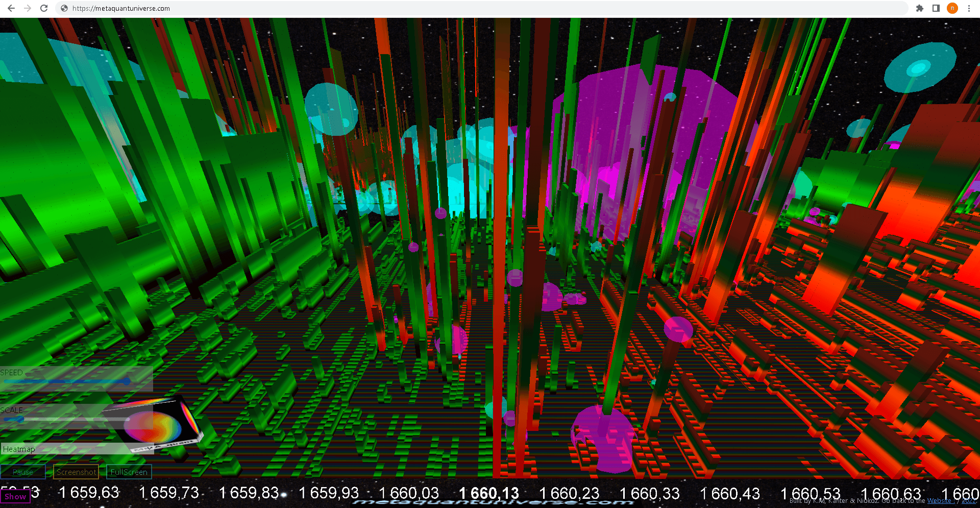Viewport: 980px width, 508px height.
Task: Enter full screen with FullScreen button
Action: click(129, 472)
